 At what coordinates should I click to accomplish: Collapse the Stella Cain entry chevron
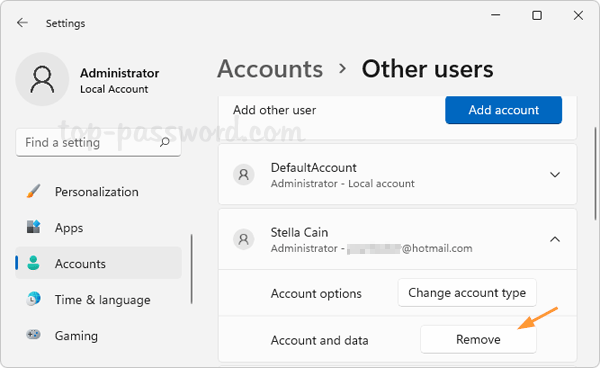pos(555,239)
